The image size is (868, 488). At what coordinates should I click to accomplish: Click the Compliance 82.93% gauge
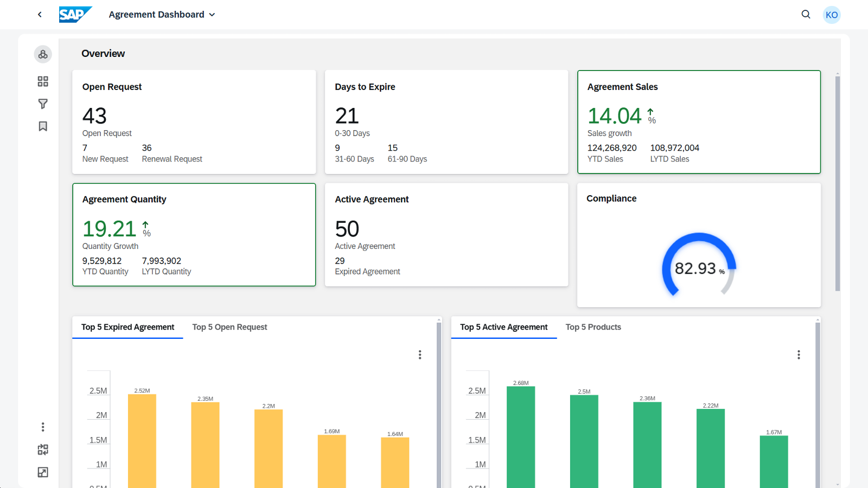699,266
